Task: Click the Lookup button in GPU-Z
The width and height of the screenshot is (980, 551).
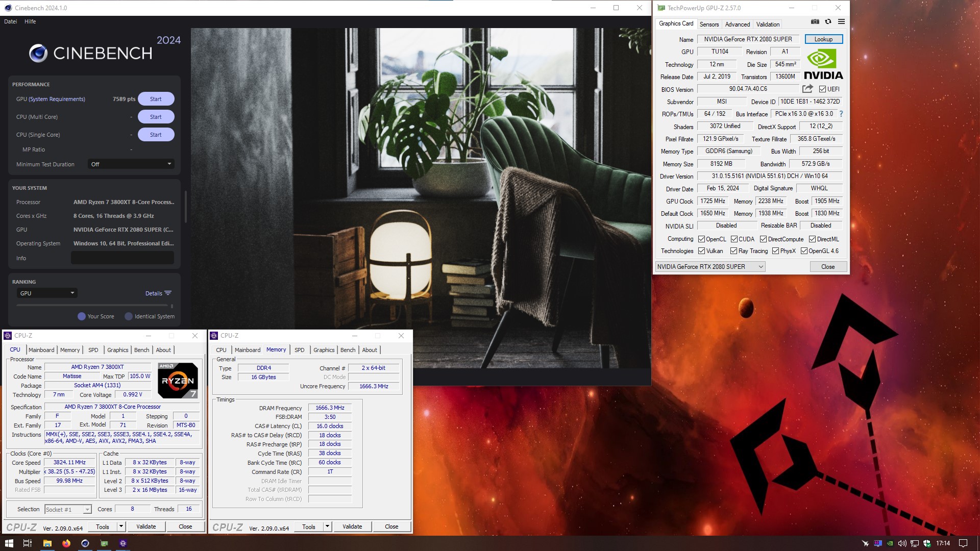Action: tap(823, 39)
